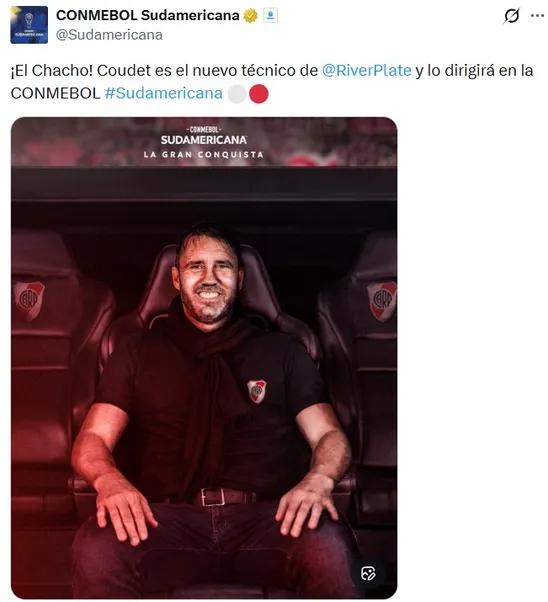548x602 pixels.
Task: Open the @RiverPlate mention link
Action: (367, 71)
